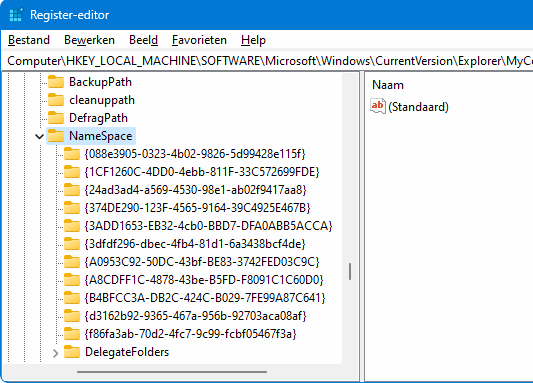The width and height of the screenshot is (533, 383).
Task: Click folder icon of {1CF1260C-4DD0-4ebb-811F-33C572699FDE}
Action: point(72,172)
